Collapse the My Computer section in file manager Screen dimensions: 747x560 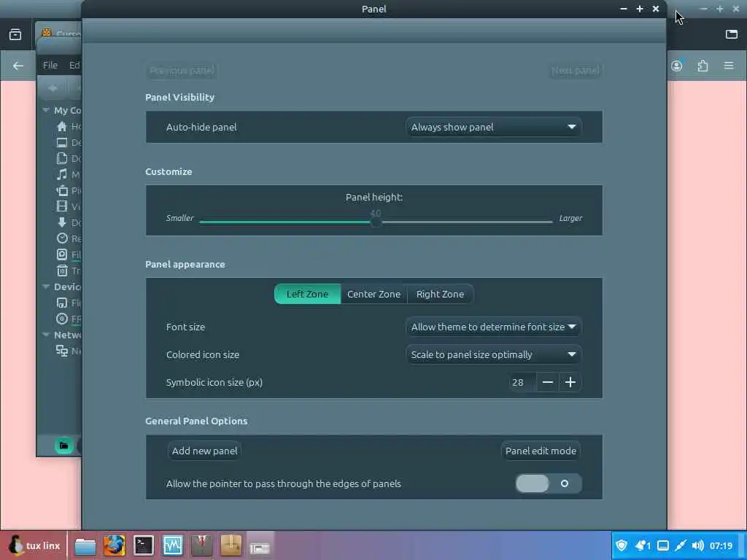pyautogui.click(x=46, y=111)
